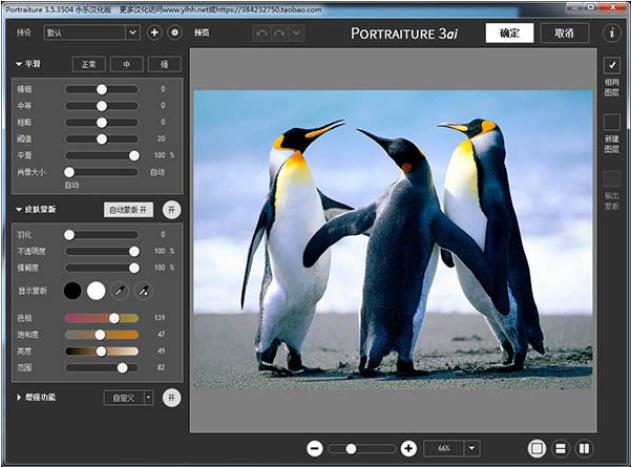Viewport: 632px width, 467px height.
Task: Enable the new layer checkbox
Action: tap(612, 122)
